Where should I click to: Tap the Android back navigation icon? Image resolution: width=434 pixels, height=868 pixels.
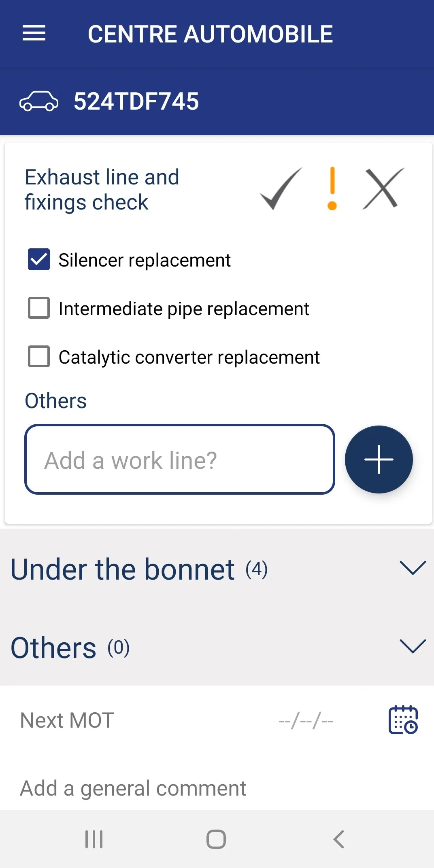pos(338,839)
